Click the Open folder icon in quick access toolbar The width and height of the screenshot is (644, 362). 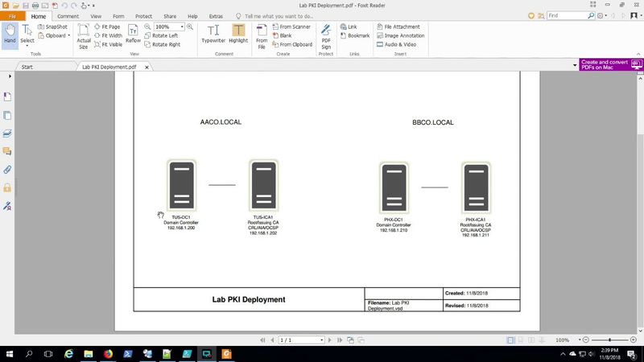15,6
